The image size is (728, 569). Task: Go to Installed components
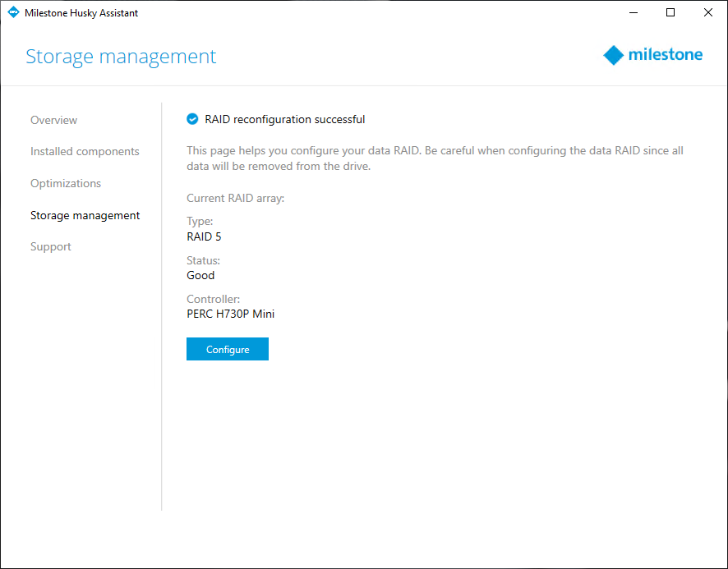point(85,151)
